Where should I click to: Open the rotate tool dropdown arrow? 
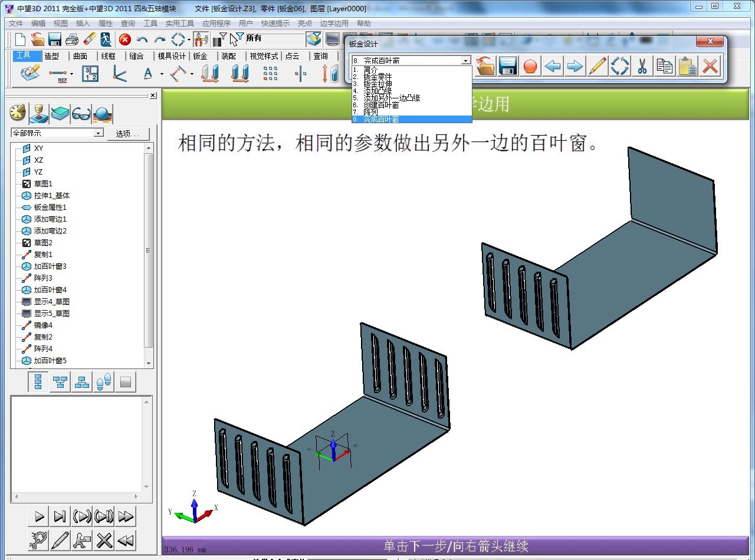click(188, 39)
